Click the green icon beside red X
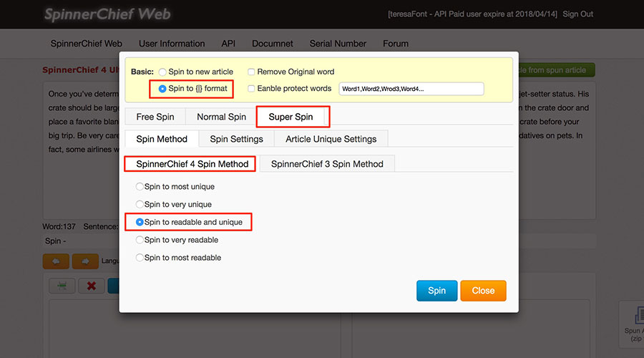 click(x=62, y=286)
